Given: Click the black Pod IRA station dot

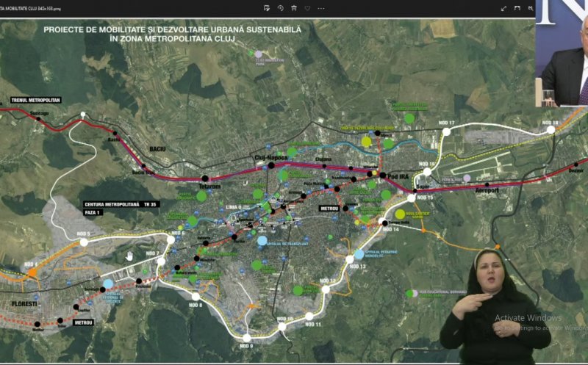Looking at the screenshot, I should (382, 176).
